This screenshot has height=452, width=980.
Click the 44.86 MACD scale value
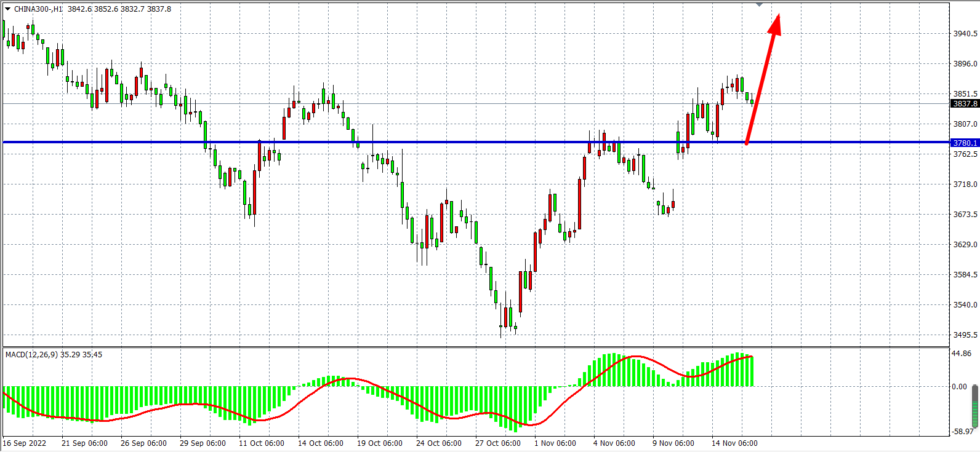tap(961, 354)
